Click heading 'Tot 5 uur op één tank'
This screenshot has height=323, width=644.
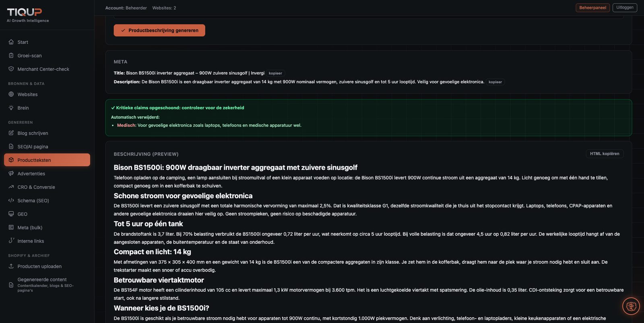tap(148, 224)
